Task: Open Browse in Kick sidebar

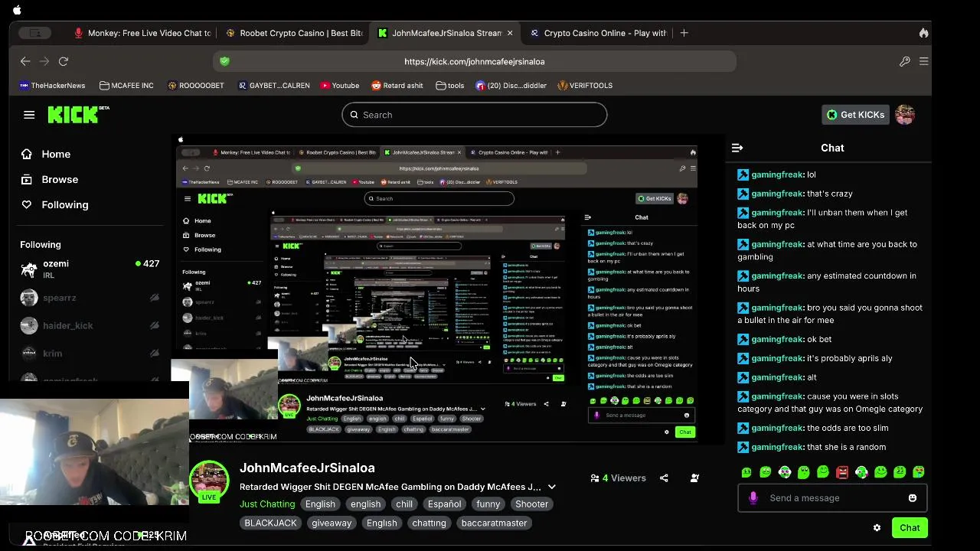Action: click(50, 179)
